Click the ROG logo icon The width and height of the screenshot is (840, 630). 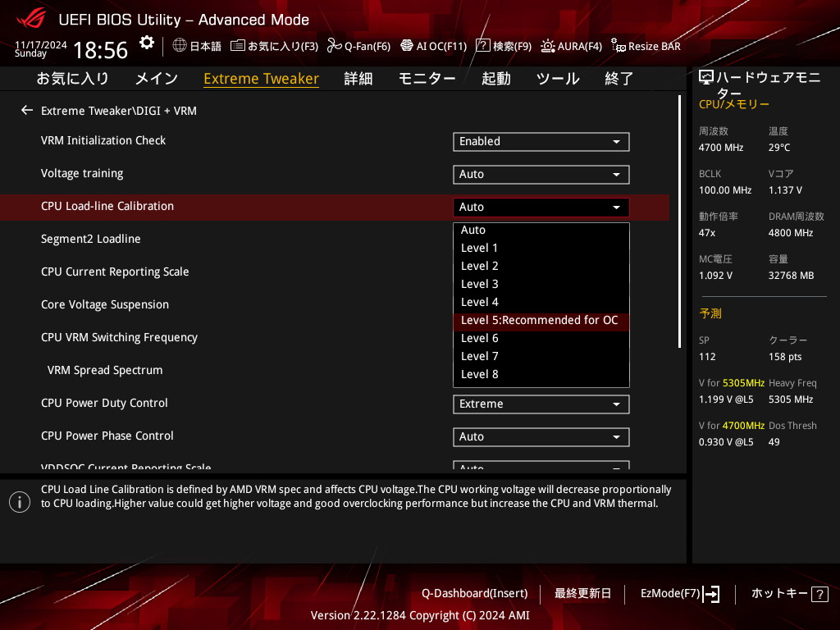[x=30, y=19]
